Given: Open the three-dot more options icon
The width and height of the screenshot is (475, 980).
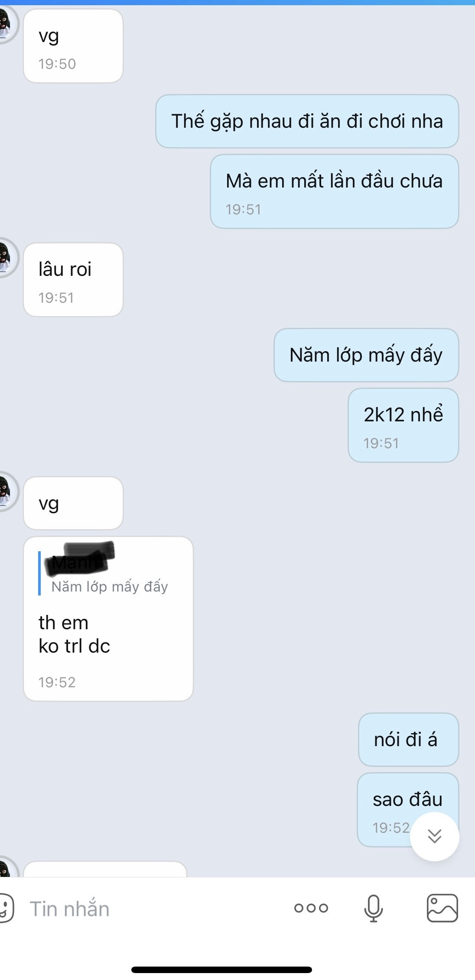Looking at the screenshot, I should 311,908.
